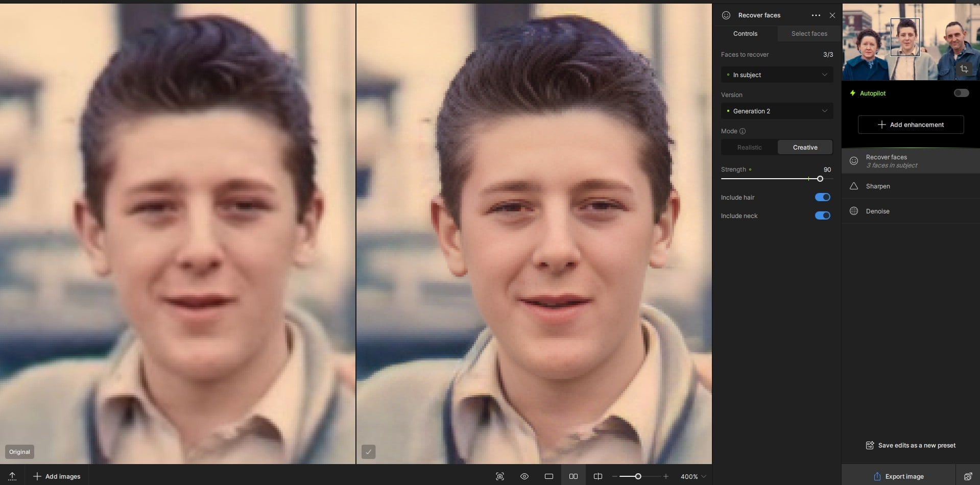Click the Export image button
This screenshot has width=980, height=485.
(898, 476)
